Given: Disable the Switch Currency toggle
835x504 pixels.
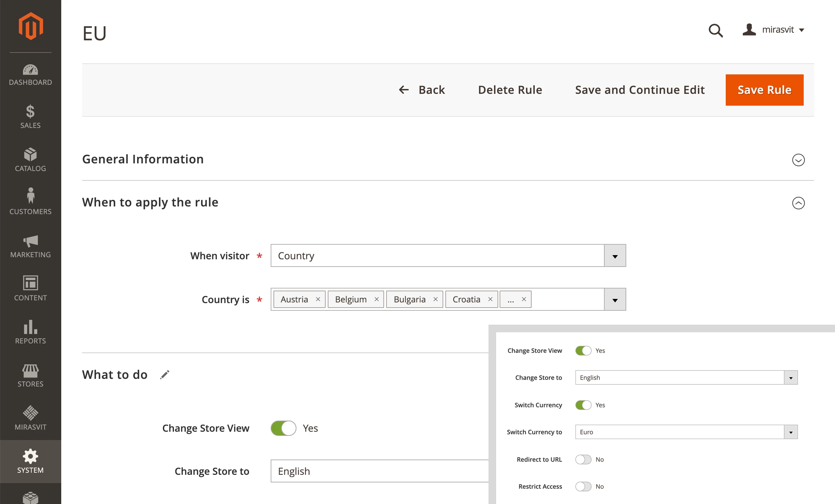Looking at the screenshot, I should [x=583, y=405].
